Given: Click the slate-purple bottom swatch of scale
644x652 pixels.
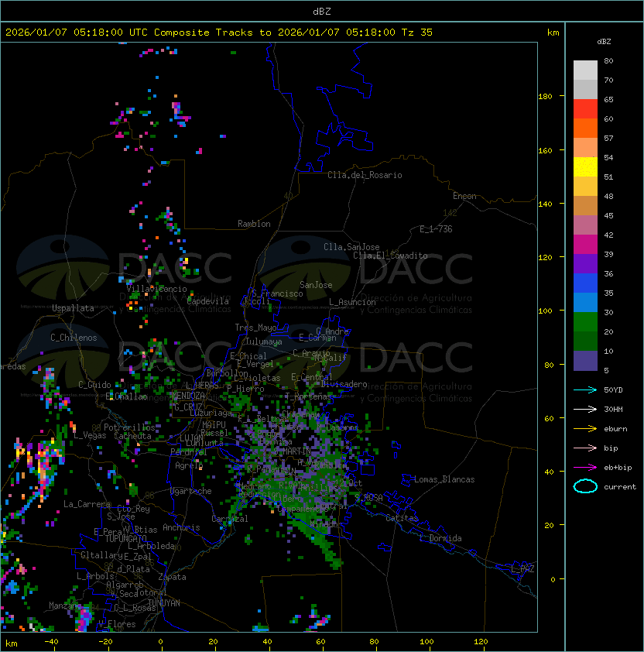Looking at the screenshot, I should (585, 361).
